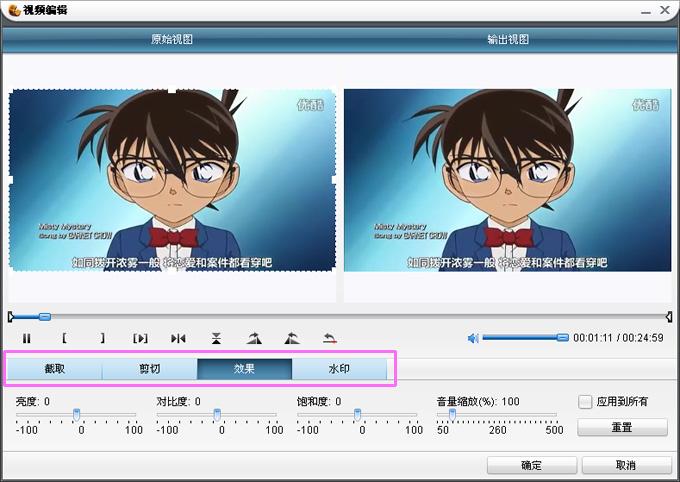Click the playback progress slider thumb
Image resolution: width=680 pixels, height=482 pixels.
pyautogui.click(x=45, y=317)
